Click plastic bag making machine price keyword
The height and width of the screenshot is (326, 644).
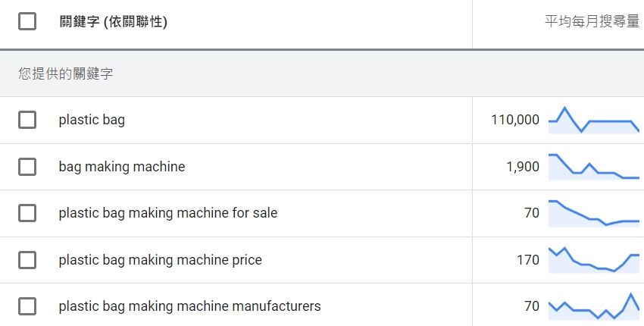pyautogui.click(x=160, y=260)
